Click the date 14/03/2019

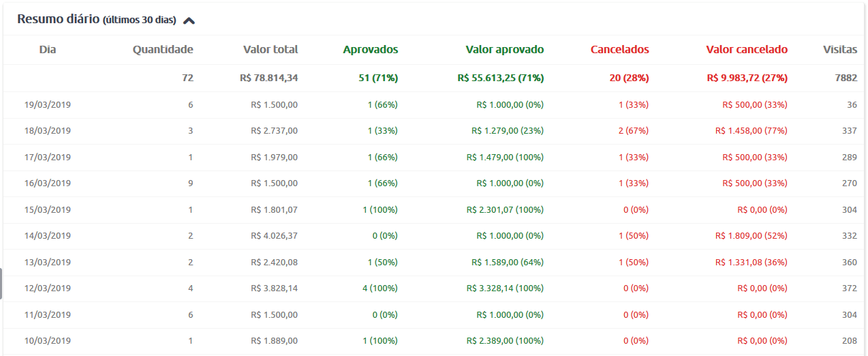click(x=48, y=236)
